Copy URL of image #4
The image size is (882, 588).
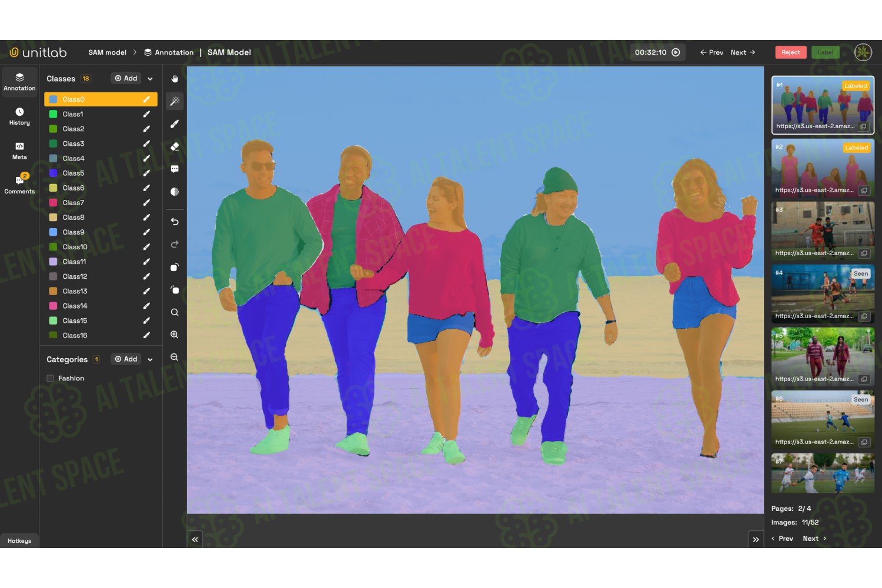(x=864, y=316)
